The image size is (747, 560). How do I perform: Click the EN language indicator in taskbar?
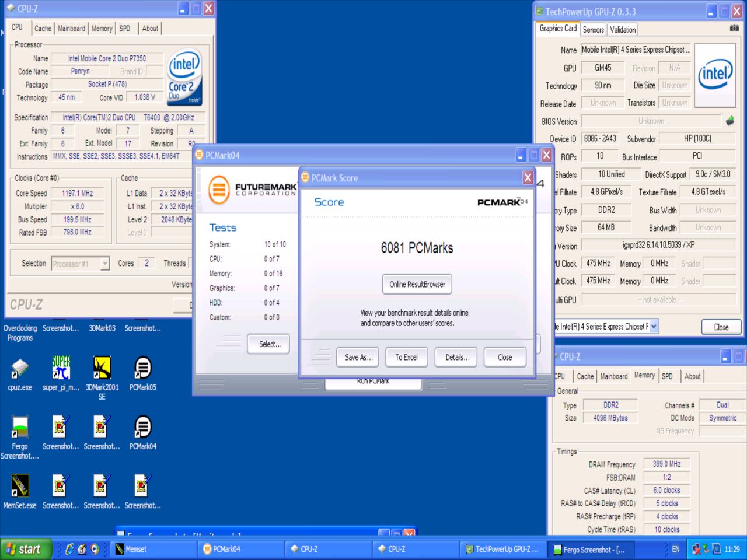tap(676, 549)
